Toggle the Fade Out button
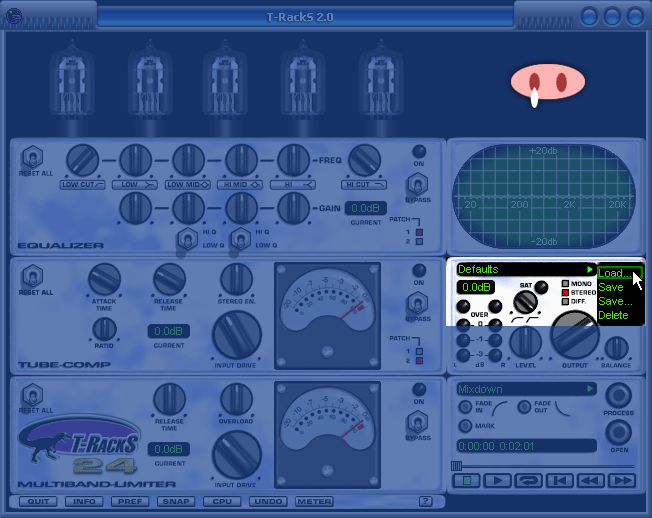Viewport: 652px width, 518px height. [x=524, y=407]
